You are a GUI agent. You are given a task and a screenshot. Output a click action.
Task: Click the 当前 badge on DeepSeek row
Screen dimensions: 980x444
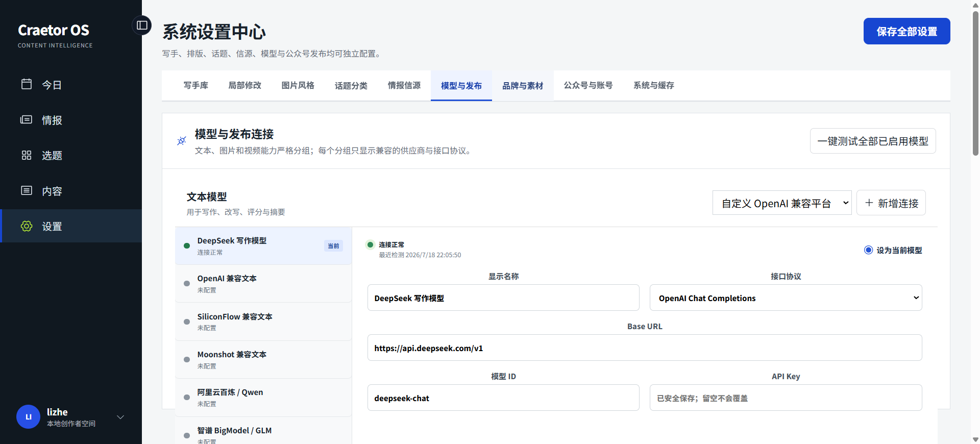point(333,246)
